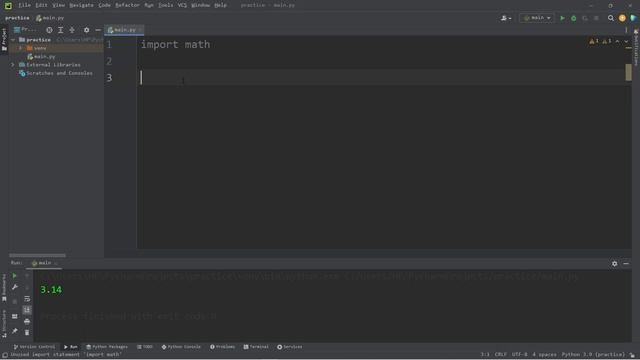Toggle pin tab in Run panel
Screen dimensions: 640x360
point(15,331)
